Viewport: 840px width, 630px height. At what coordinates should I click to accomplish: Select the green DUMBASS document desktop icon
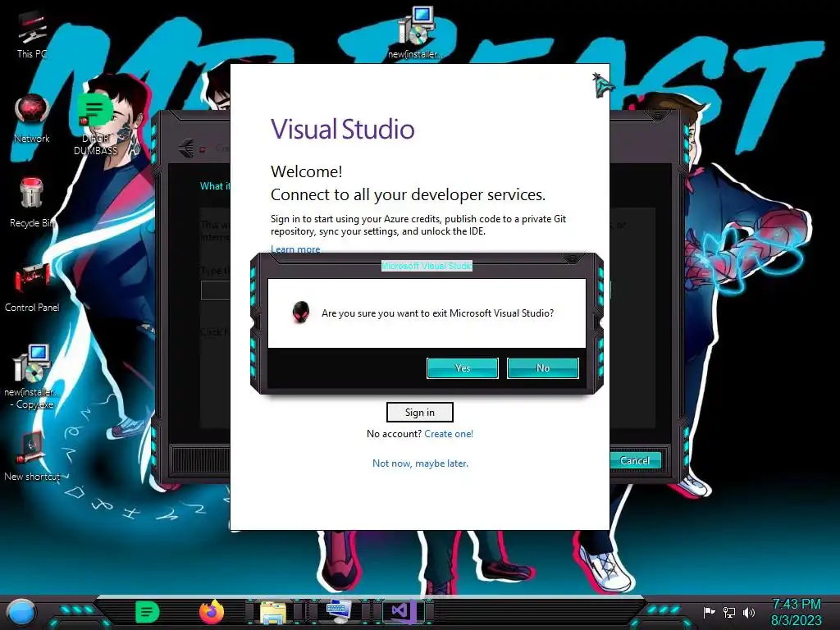pyautogui.click(x=95, y=123)
